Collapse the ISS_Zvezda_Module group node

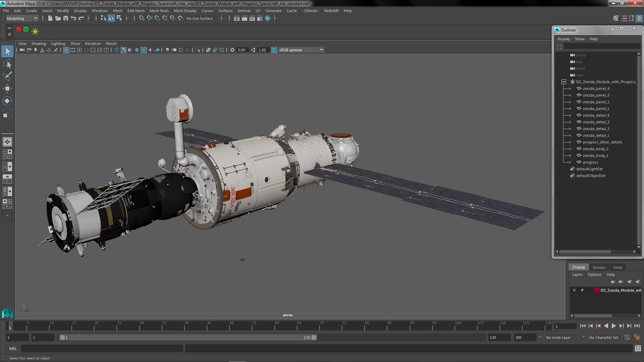pyautogui.click(x=564, y=82)
